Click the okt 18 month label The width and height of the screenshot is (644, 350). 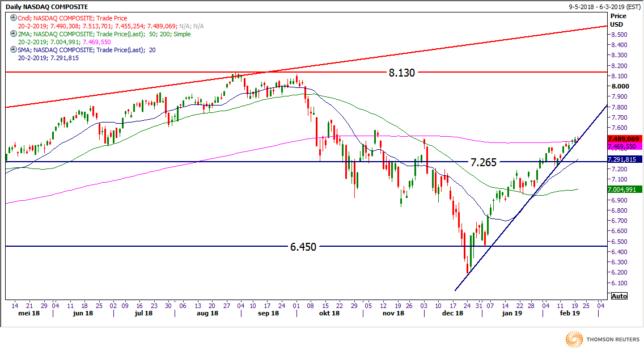328,313
